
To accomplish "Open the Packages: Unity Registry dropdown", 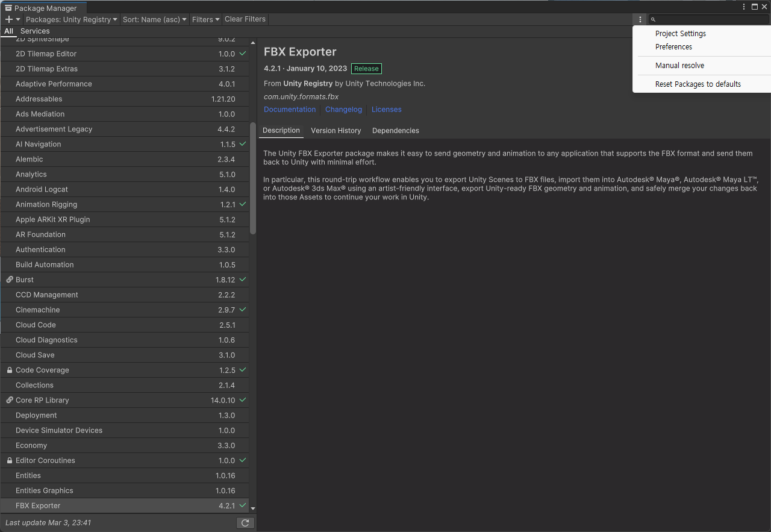I will (72, 19).
